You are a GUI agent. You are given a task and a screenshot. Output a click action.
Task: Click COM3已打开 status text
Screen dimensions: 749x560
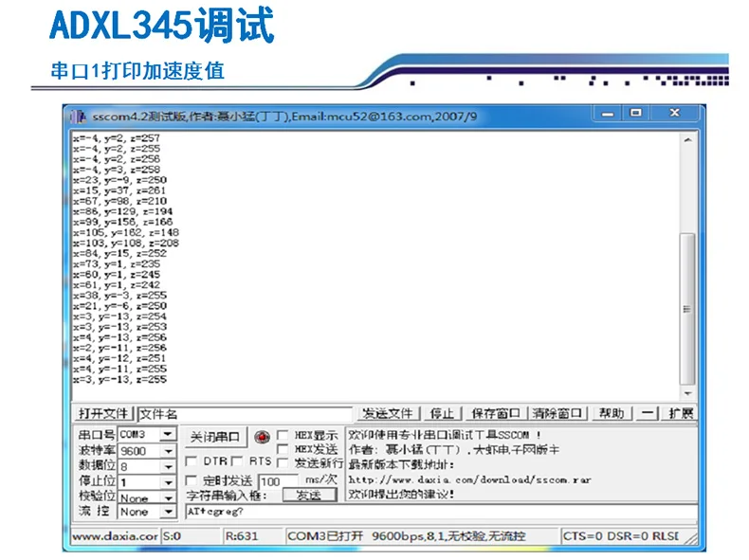(x=325, y=536)
